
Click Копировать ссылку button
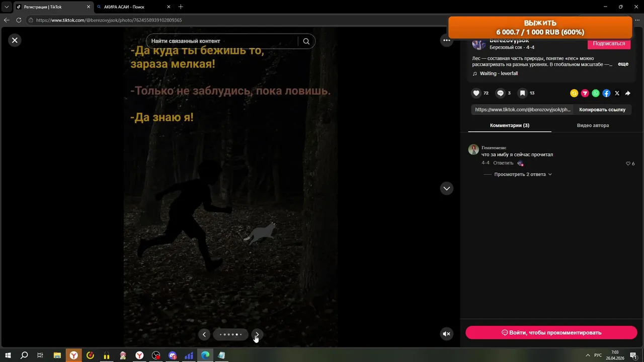point(602,110)
